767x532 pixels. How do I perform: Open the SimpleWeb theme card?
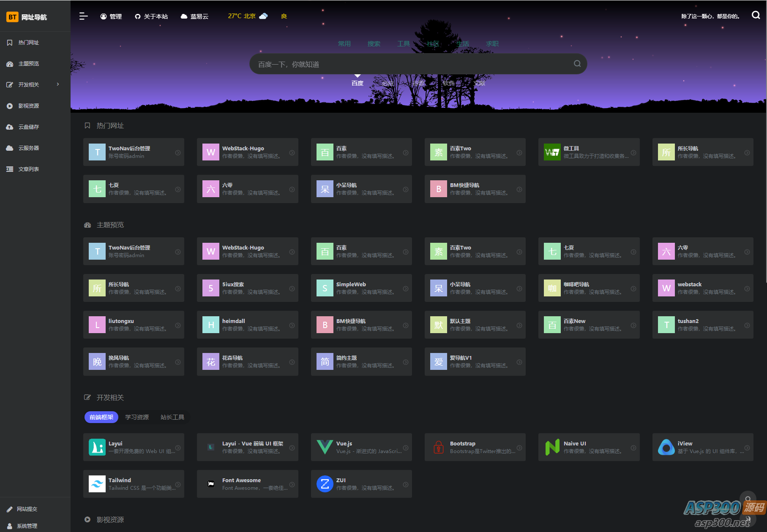pos(361,288)
